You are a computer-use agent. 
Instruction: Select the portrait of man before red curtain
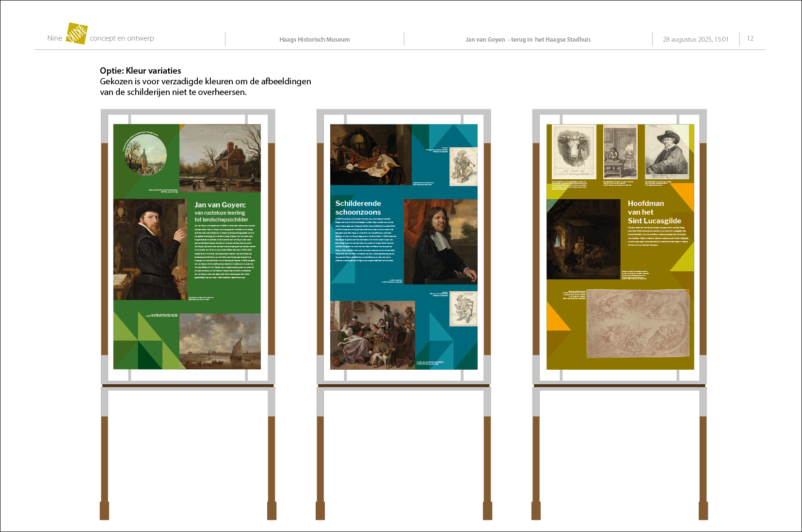[440, 242]
